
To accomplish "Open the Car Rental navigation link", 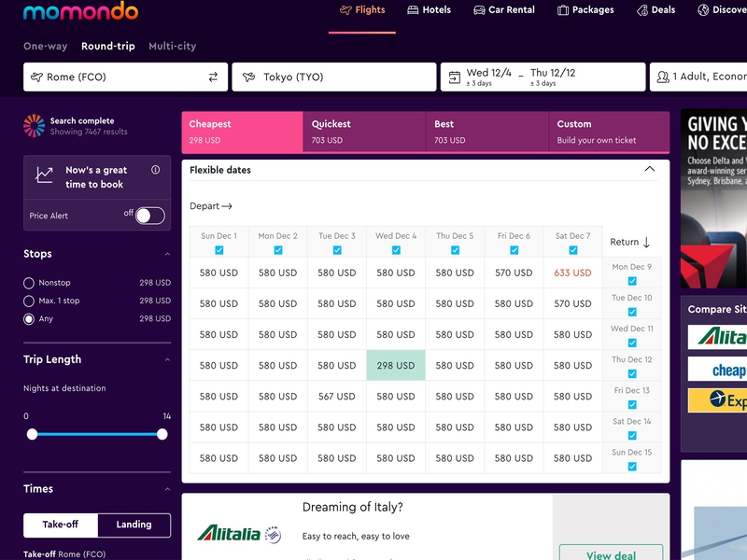I will tap(504, 10).
